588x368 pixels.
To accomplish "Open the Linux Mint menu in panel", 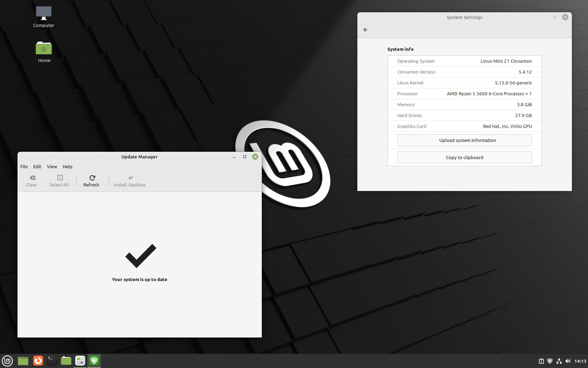I will point(7,361).
